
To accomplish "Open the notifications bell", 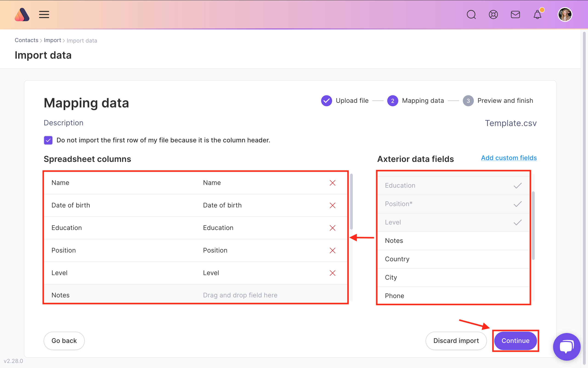I will [537, 14].
